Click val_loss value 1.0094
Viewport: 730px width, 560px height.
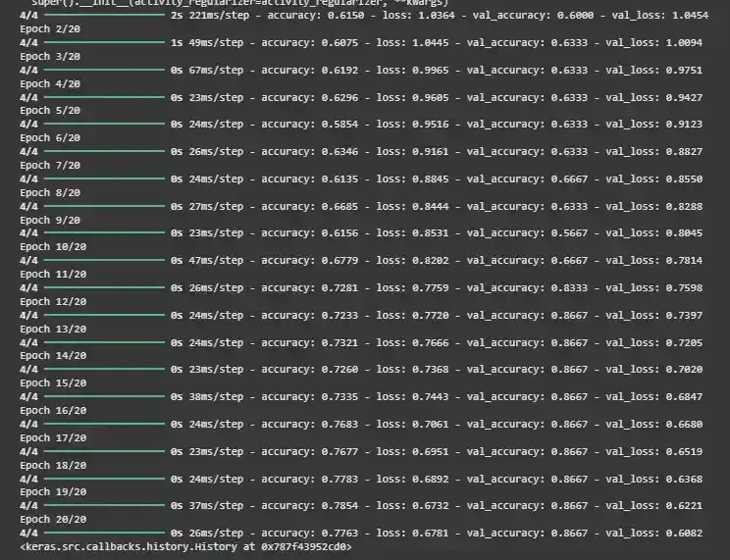coord(684,43)
